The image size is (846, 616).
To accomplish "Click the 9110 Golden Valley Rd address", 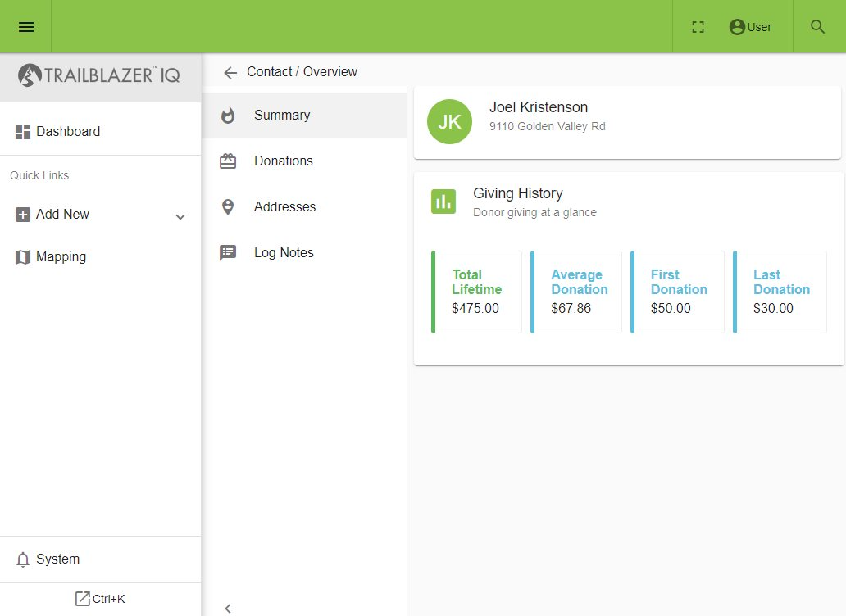I will (547, 126).
